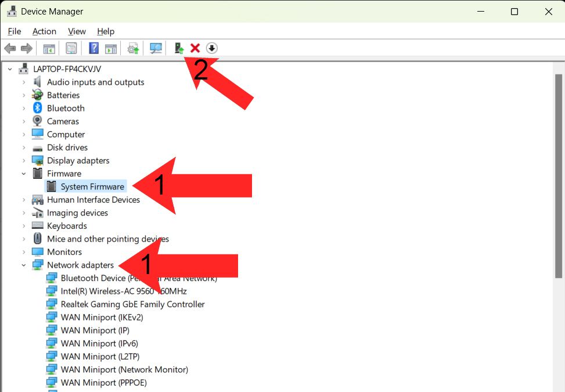565x392 pixels.
Task: Select WAN Miniport (IPv6) adapter
Action: click(99, 344)
